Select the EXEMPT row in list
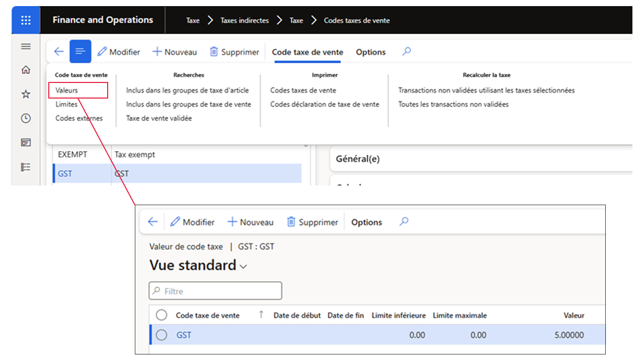 177,154
